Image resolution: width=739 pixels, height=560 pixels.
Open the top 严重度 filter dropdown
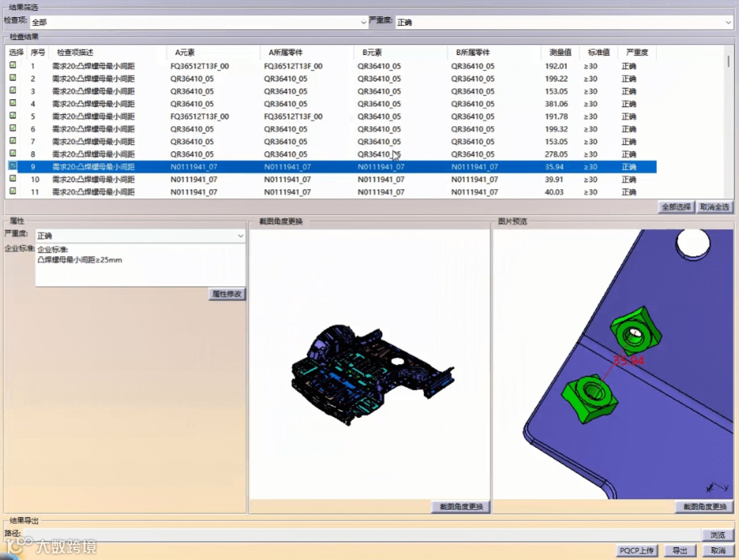[564, 22]
